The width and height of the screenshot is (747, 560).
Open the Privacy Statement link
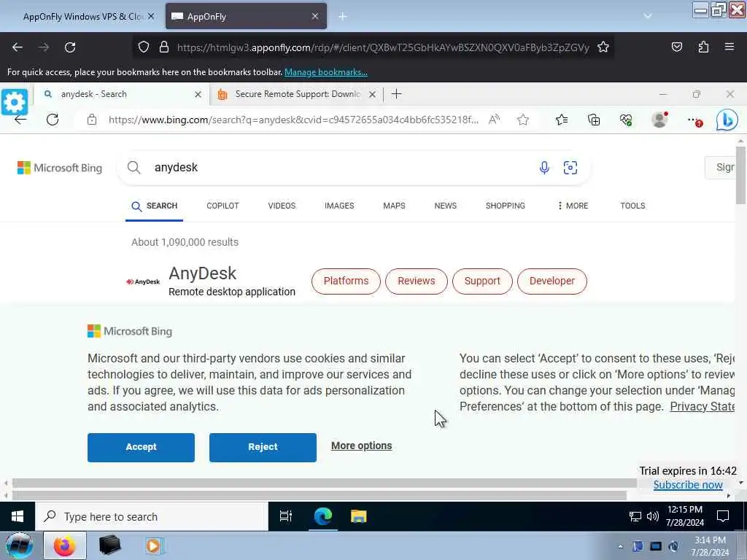click(x=703, y=406)
